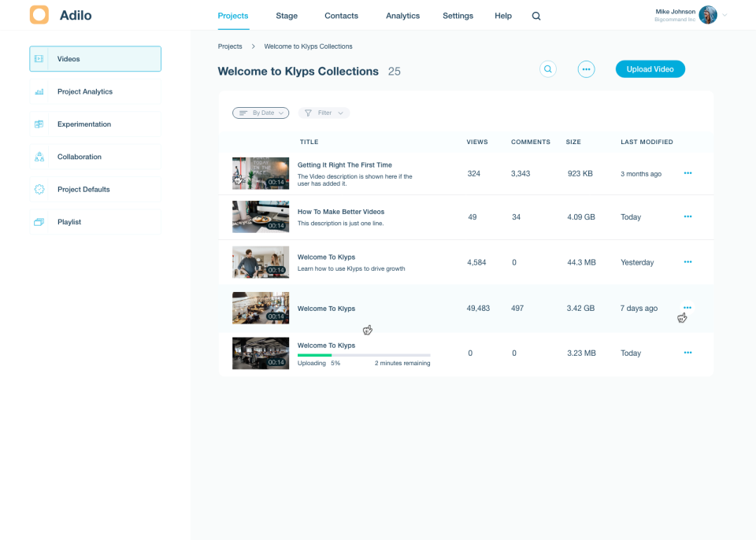
Task: Open the search magnifier in the top navigation
Action: [x=536, y=15]
